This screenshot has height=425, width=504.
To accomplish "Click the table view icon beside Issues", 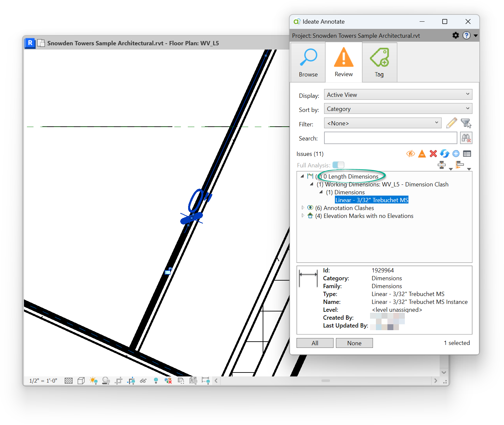I will [467, 154].
